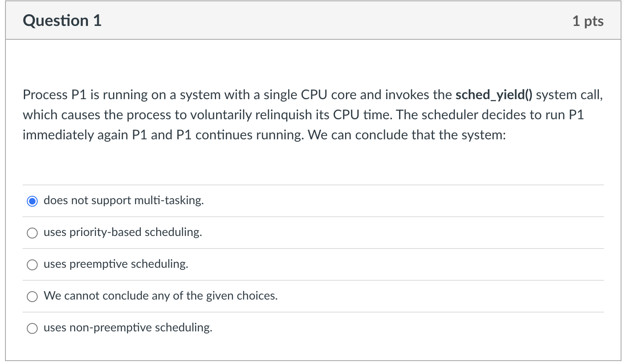Click the "1 pts" points label
This screenshot has width=624, height=364.
(588, 21)
